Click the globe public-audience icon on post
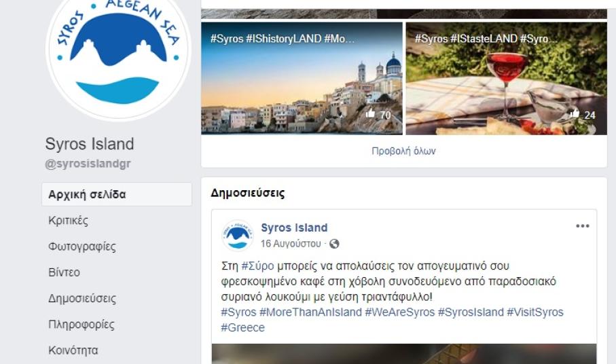 point(334,244)
